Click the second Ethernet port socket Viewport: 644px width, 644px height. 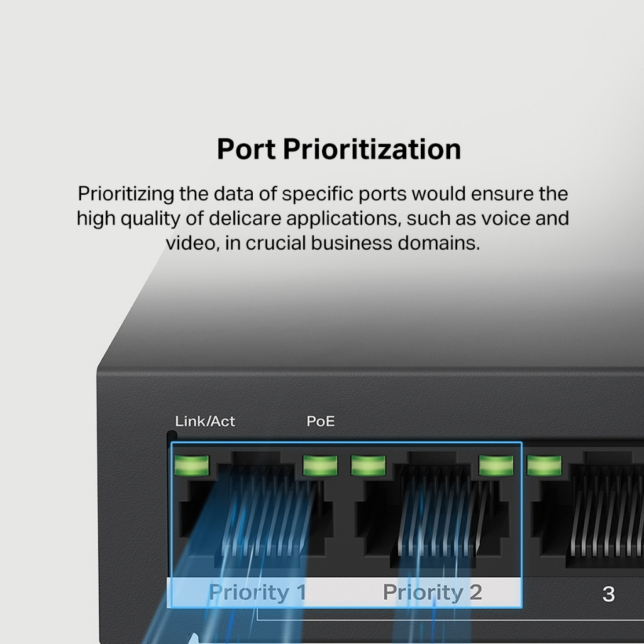pyautogui.click(x=432, y=513)
